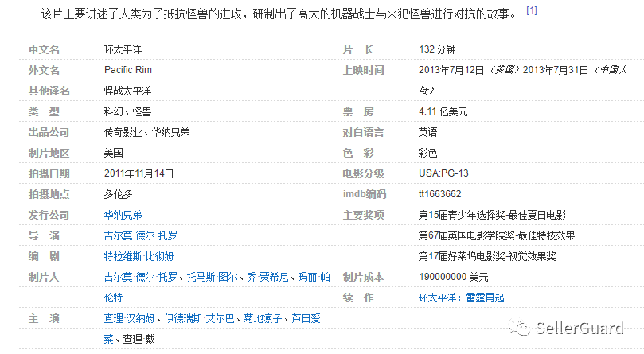
Task: Select the Chinese title 环太平洋
Action: pos(123,49)
